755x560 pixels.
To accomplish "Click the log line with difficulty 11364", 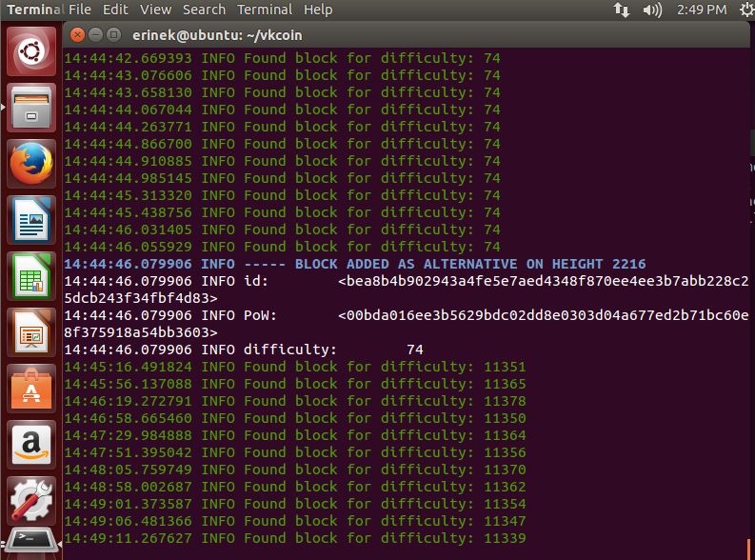I will pos(295,435).
